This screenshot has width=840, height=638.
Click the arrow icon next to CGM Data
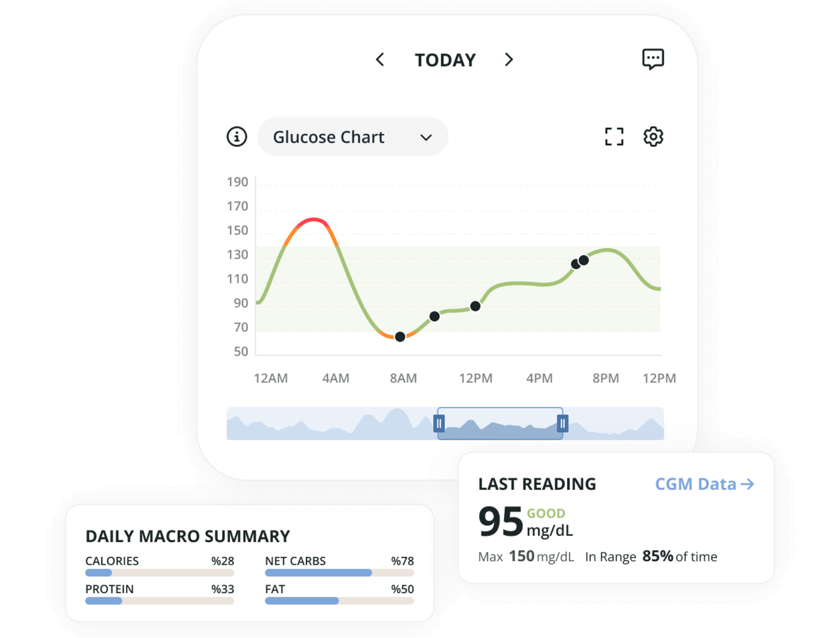coord(748,484)
